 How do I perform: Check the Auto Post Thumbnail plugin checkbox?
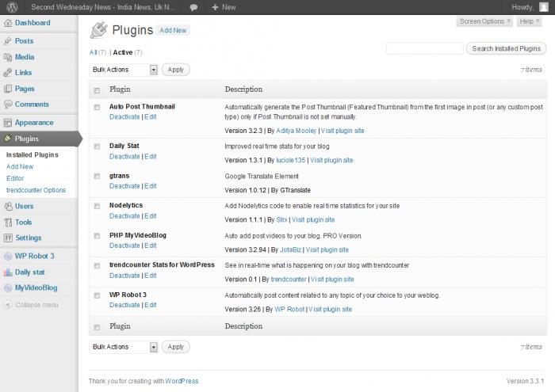tap(97, 107)
